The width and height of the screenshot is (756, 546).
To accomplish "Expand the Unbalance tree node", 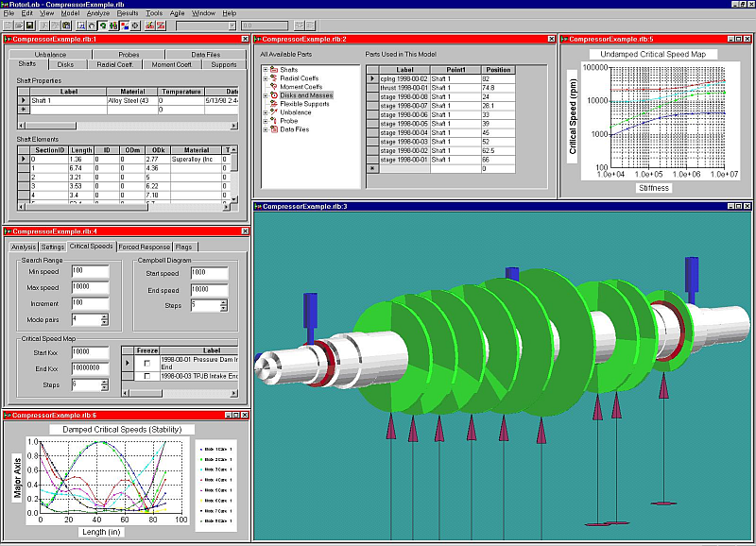I will point(266,112).
